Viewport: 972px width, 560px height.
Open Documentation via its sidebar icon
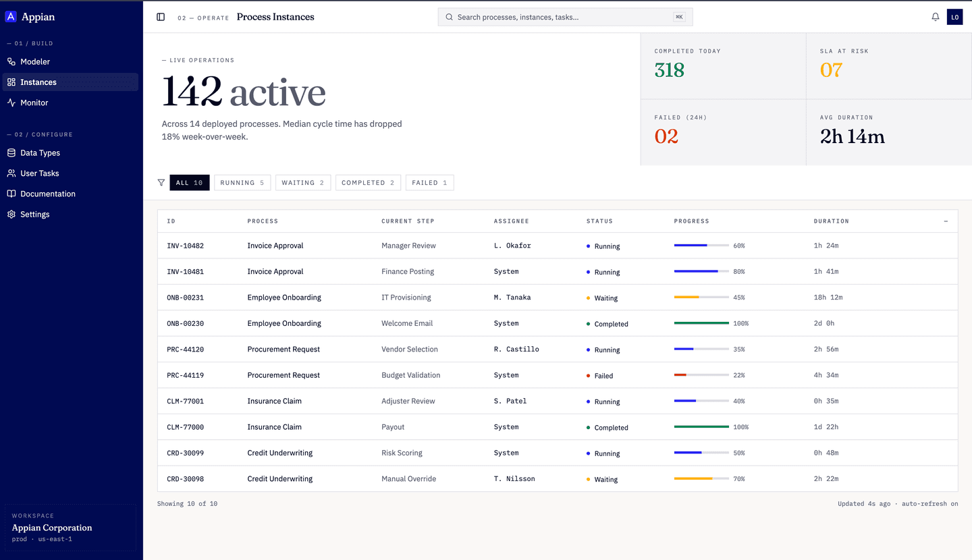click(x=11, y=194)
